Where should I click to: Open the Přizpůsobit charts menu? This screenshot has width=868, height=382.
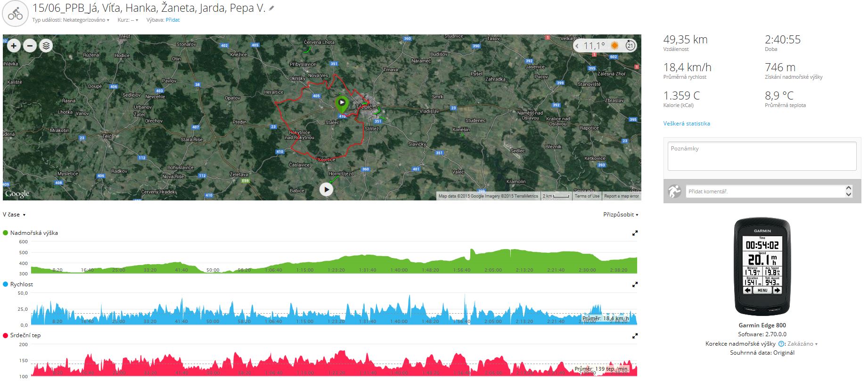tap(620, 215)
